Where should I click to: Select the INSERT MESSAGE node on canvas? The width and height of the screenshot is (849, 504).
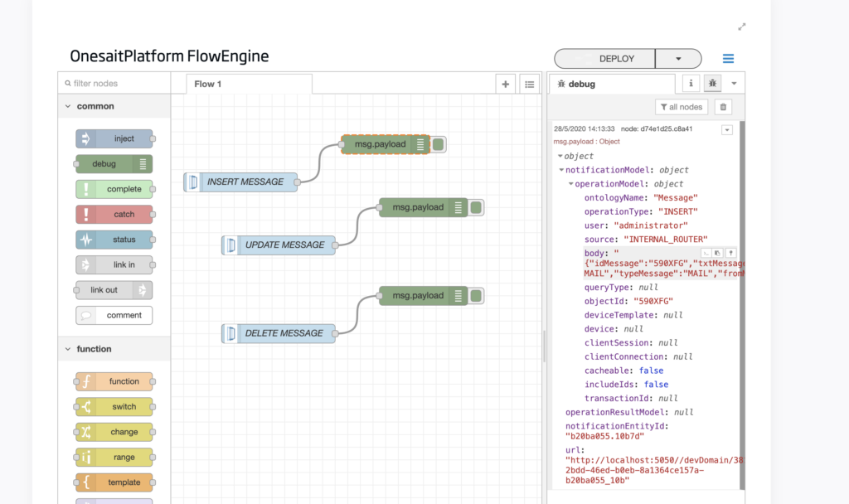click(x=241, y=182)
